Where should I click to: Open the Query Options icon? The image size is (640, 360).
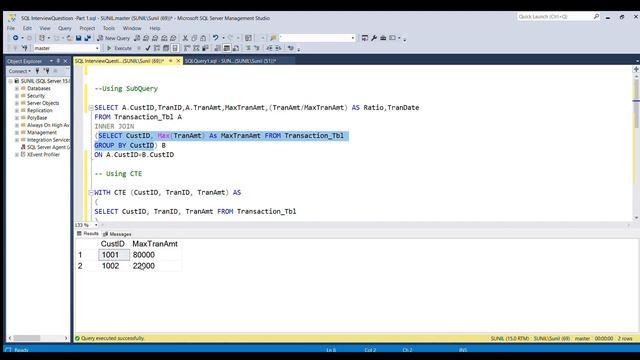point(166,48)
